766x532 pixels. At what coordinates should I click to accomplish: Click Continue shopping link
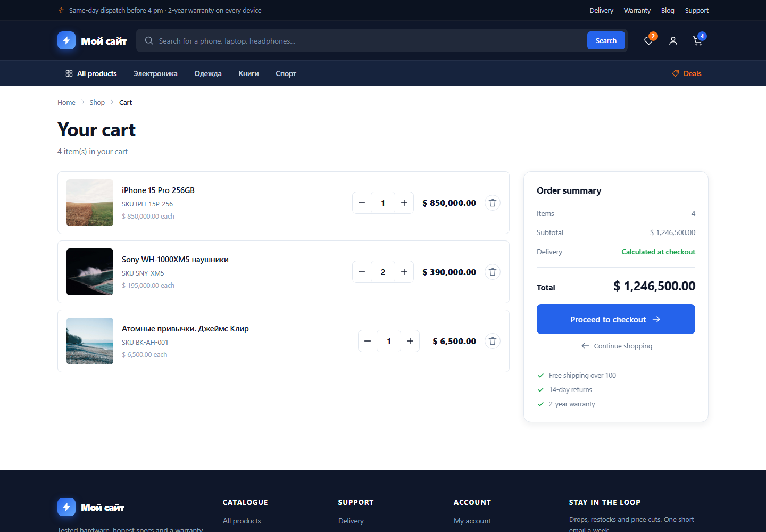617,346
